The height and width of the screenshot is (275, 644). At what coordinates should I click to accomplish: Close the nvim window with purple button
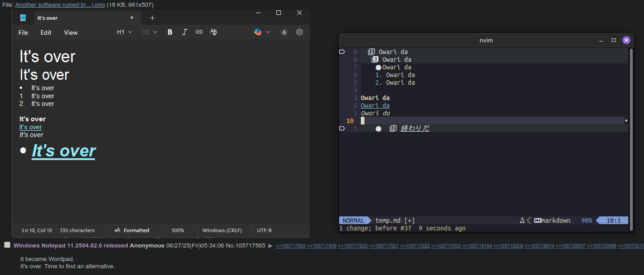click(x=626, y=40)
